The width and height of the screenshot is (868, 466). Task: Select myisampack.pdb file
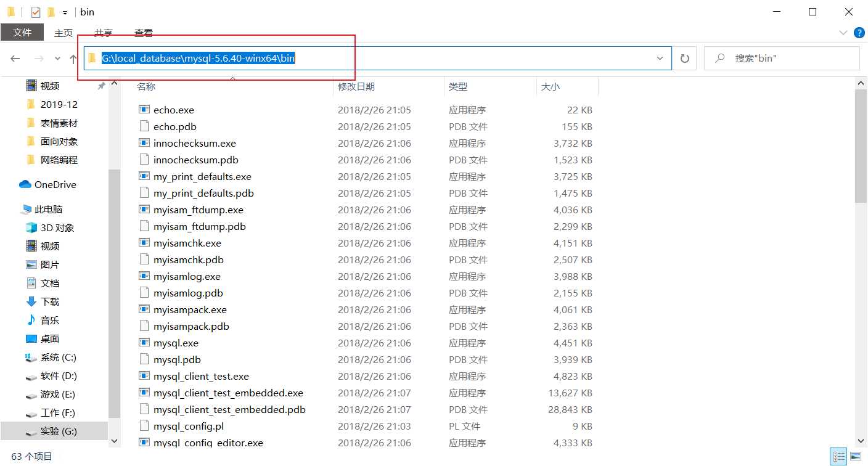(x=191, y=326)
